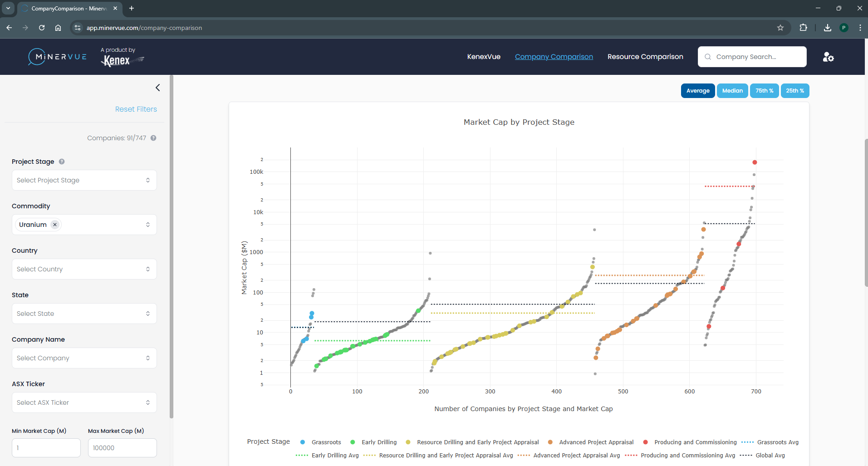Image resolution: width=868 pixels, height=466 pixels.
Task: Open the Select Country dropdown
Action: click(84, 269)
